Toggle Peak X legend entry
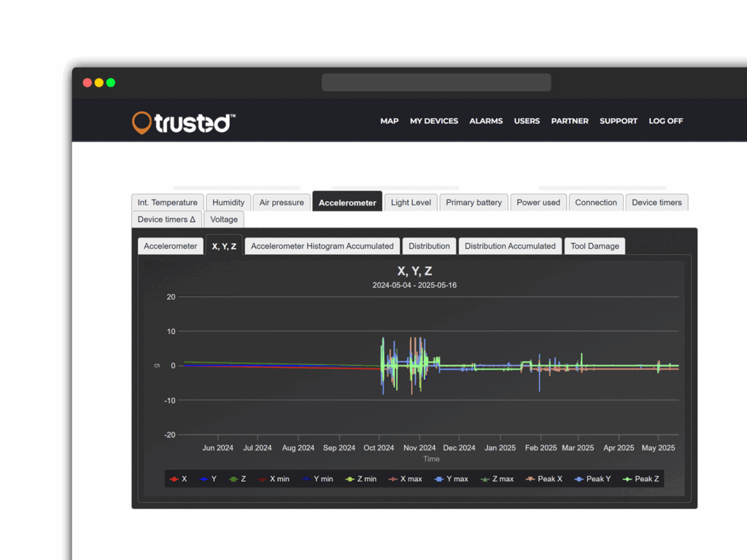Image resolution: width=747 pixels, height=560 pixels. click(x=543, y=479)
